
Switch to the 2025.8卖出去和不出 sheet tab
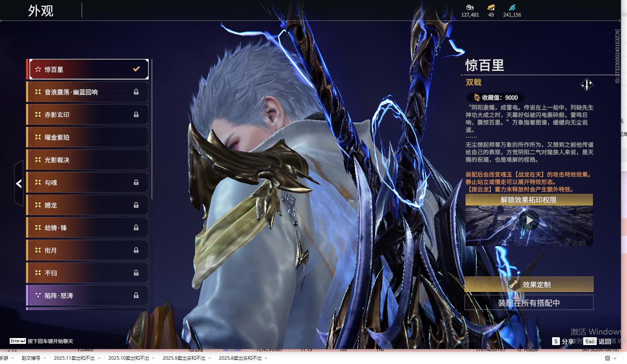pos(240,358)
